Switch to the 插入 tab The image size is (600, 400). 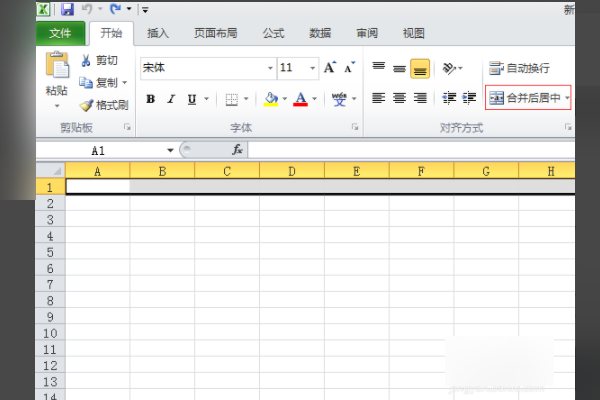158,33
